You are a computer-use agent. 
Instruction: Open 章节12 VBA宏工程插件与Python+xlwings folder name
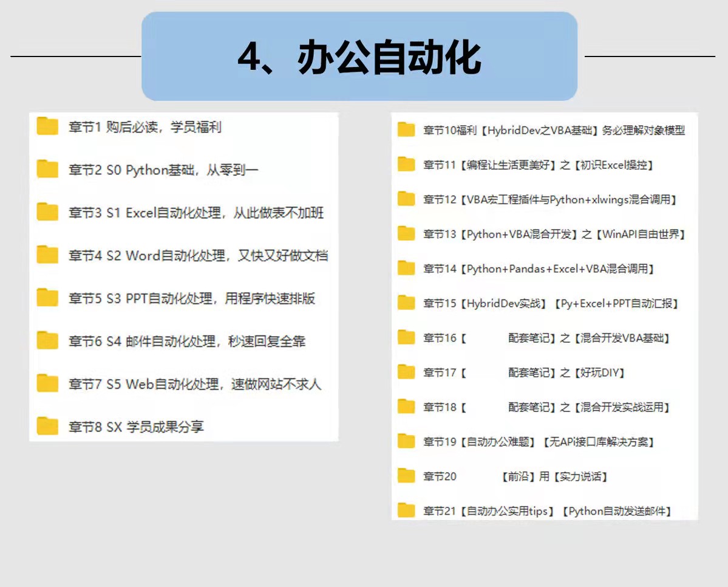point(550,200)
